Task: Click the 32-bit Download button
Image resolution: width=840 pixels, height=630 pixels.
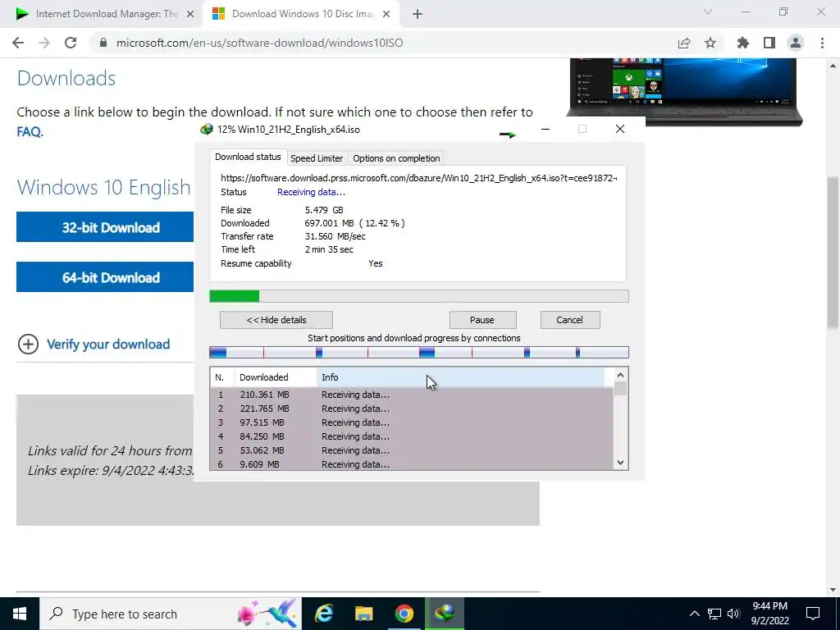Action: coord(105,227)
